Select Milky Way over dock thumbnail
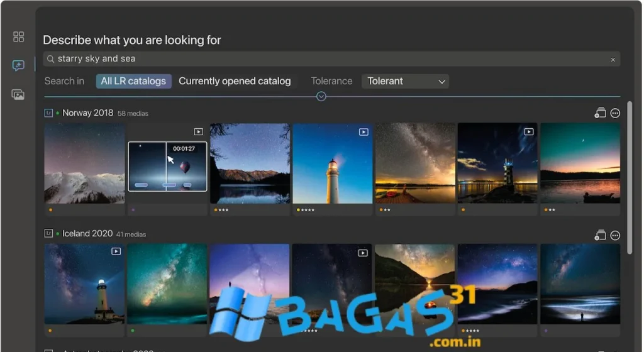The height and width of the screenshot is (352, 644). (x=415, y=163)
